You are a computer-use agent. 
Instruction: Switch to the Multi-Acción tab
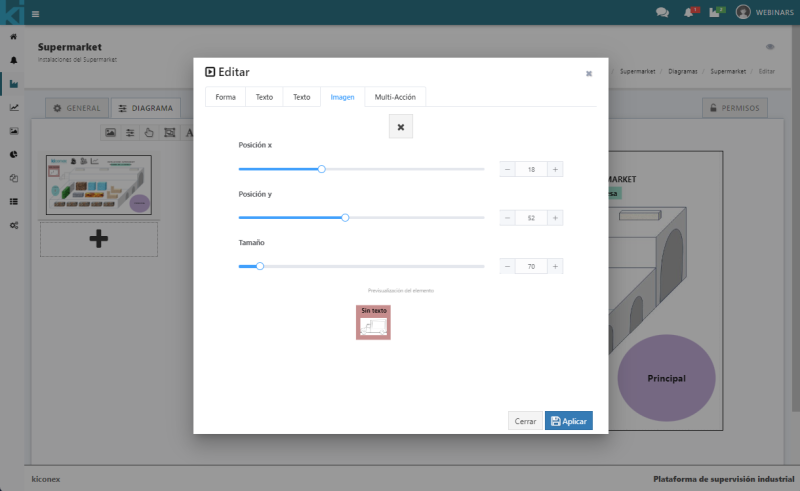(x=395, y=97)
